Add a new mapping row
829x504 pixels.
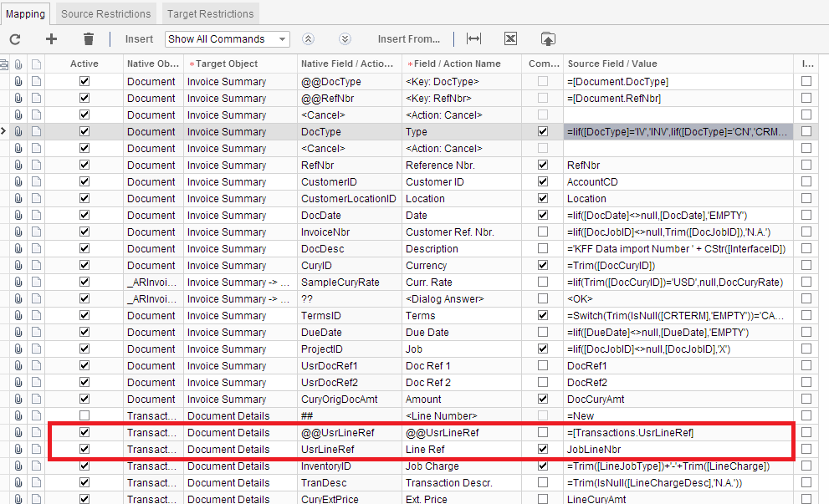coord(50,38)
